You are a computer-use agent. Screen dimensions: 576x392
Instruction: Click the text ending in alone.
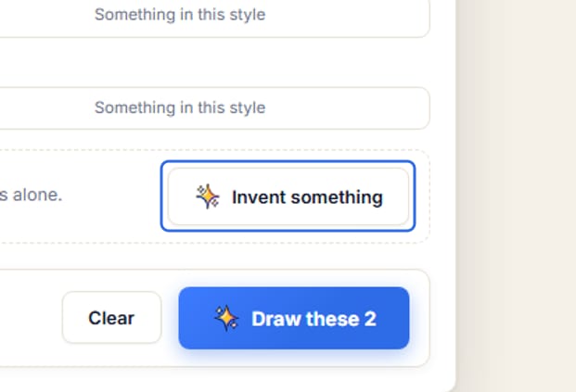click(31, 195)
